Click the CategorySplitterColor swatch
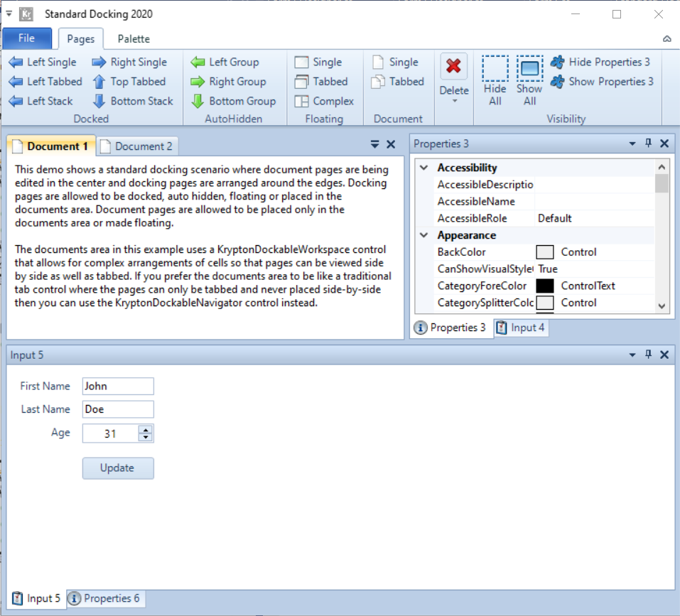680x616 pixels. 545,303
